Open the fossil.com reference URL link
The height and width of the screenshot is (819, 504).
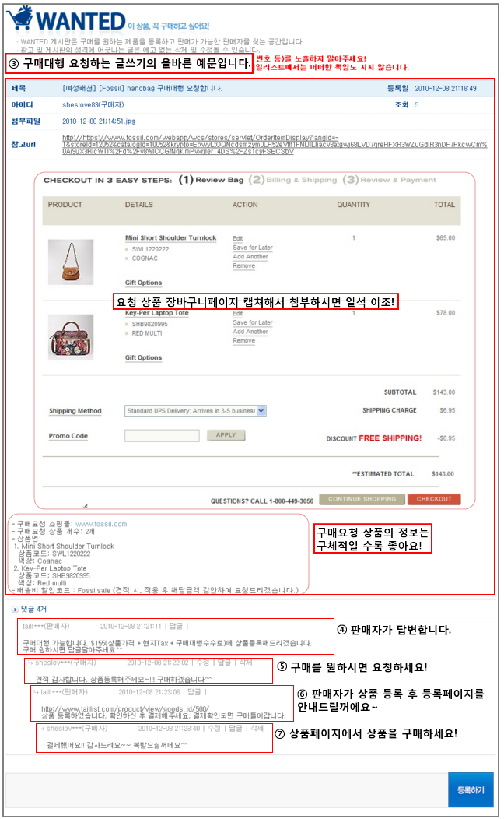pyautogui.click(x=275, y=145)
